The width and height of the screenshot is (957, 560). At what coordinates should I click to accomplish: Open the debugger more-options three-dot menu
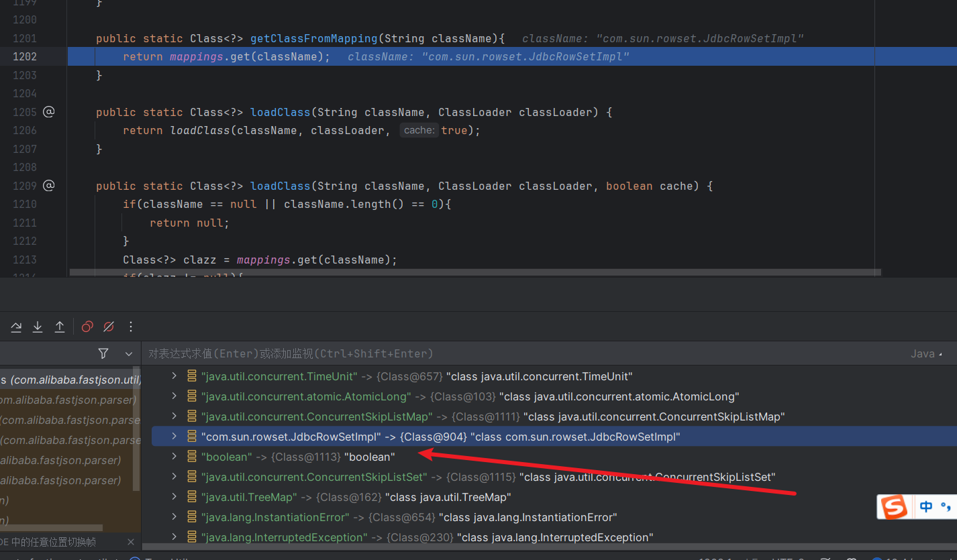131,327
